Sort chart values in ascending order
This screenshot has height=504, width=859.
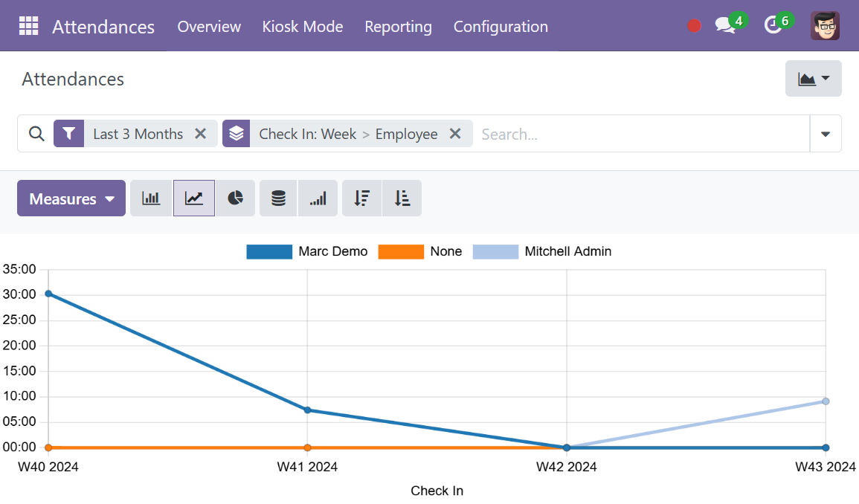pyautogui.click(x=402, y=198)
